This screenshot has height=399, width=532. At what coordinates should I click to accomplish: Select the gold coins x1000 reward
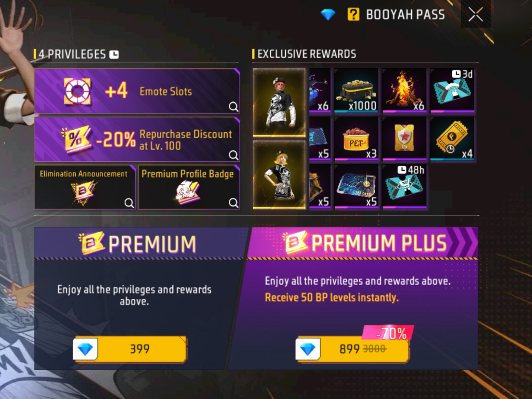point(356,90)
